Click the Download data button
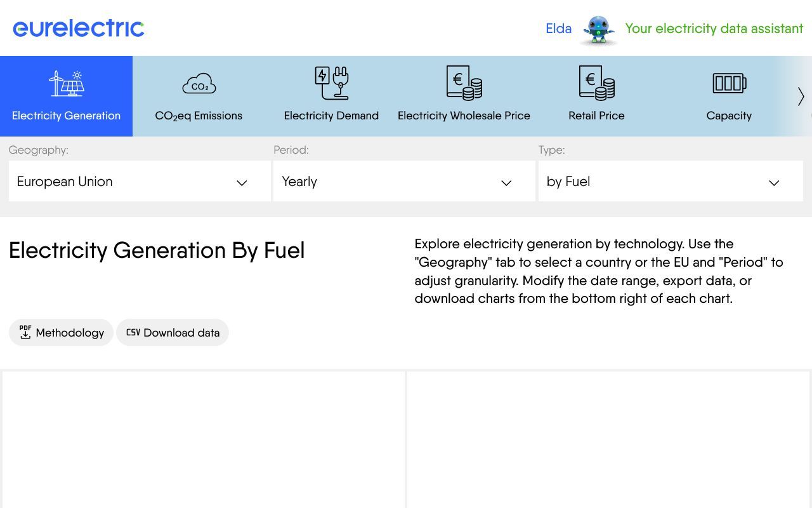Screen dimensions: 812x508 pyautogui.click(x=173, y=332)
